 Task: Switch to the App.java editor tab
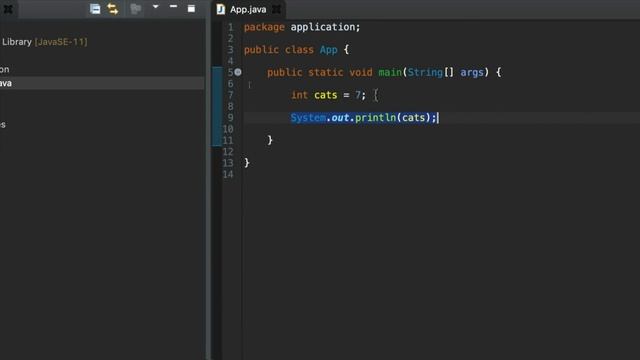pos(248,9)
